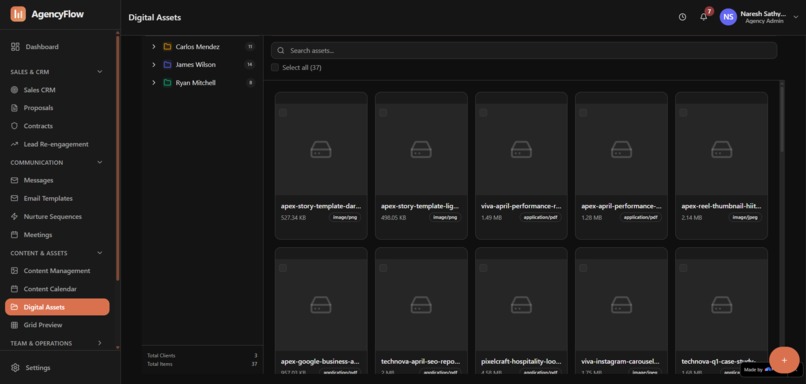Click the Meetings calendar icon
806x384 pixels.
pos(14,235)
